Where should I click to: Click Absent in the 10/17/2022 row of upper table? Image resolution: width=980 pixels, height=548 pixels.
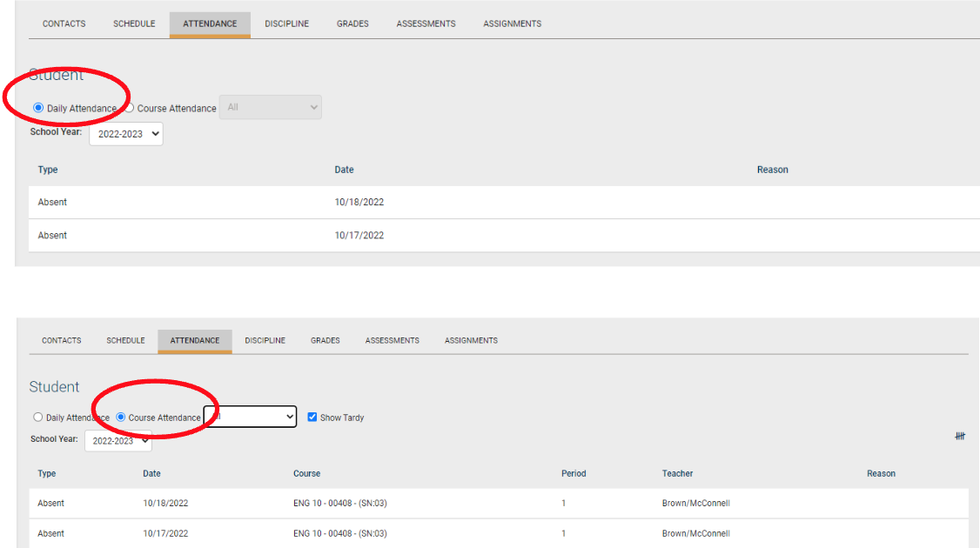[52, 236]
